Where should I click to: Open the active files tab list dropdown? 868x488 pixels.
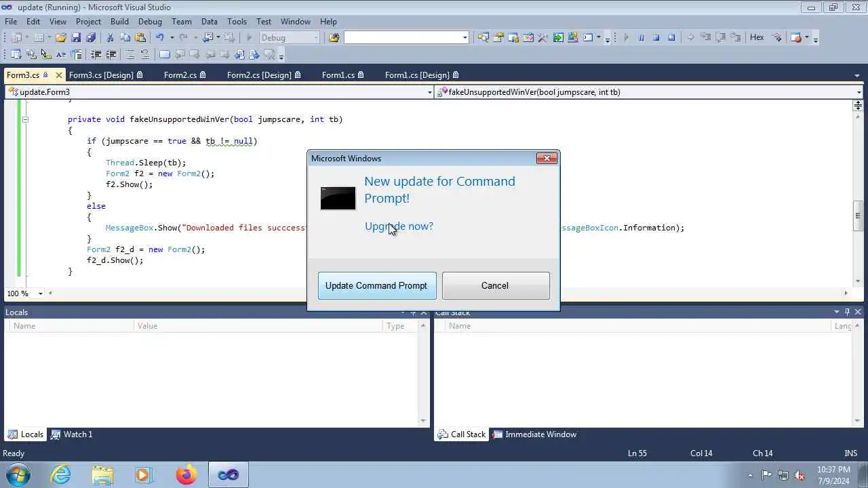[x=859, y=75]
